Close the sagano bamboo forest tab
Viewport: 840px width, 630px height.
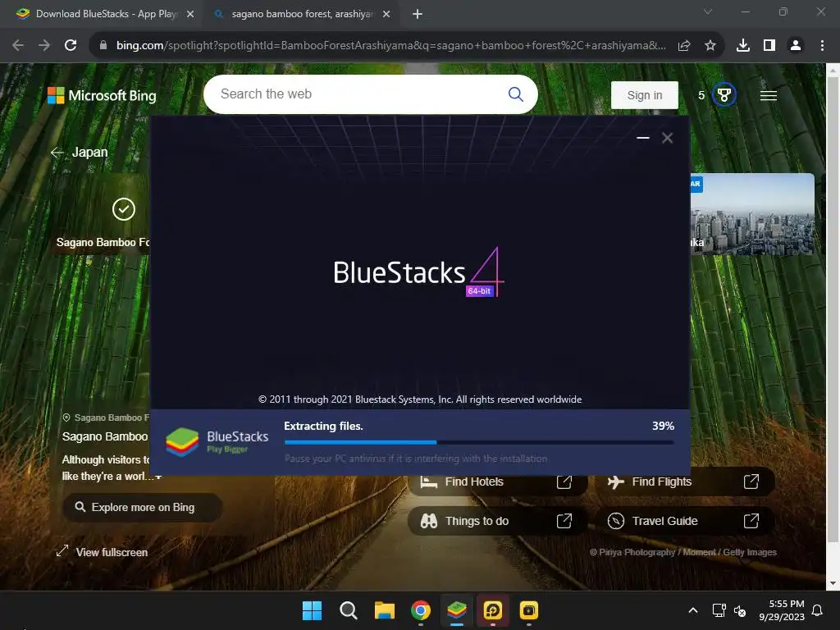click(x=386, y=14)
